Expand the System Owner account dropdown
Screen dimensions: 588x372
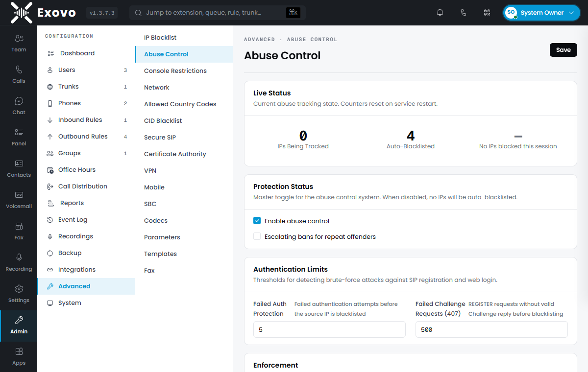[x=541, y=13]
